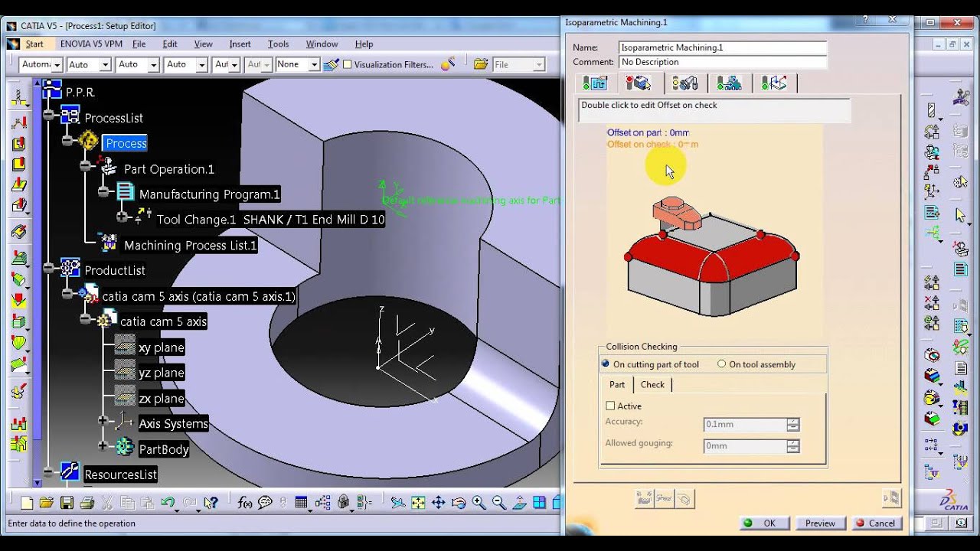This screenshot has width=980, height=551.
Task: Open the Feeds and Speeds tab
Action: (x=729, y=83)
